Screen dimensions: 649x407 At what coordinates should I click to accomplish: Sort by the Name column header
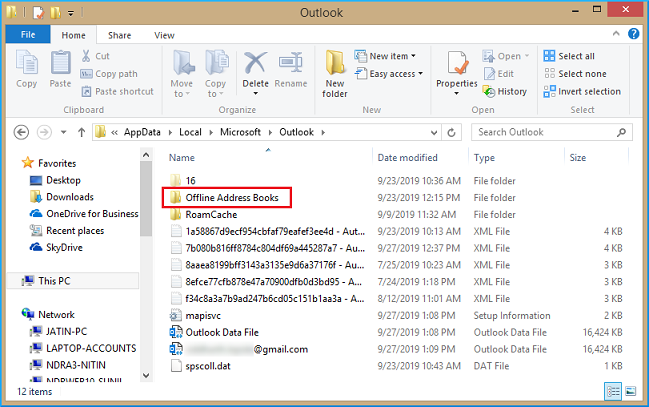[182, 158]
